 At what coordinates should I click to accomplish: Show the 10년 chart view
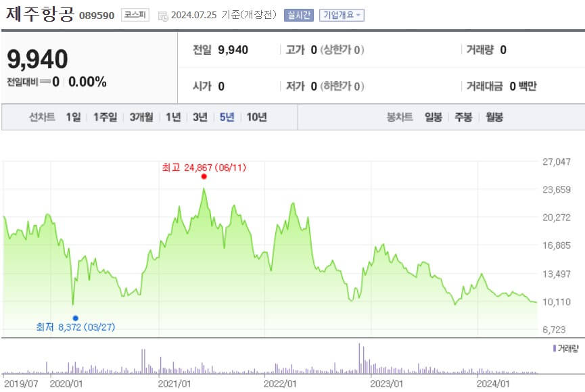pyautogui.click(x=257, y=116)
